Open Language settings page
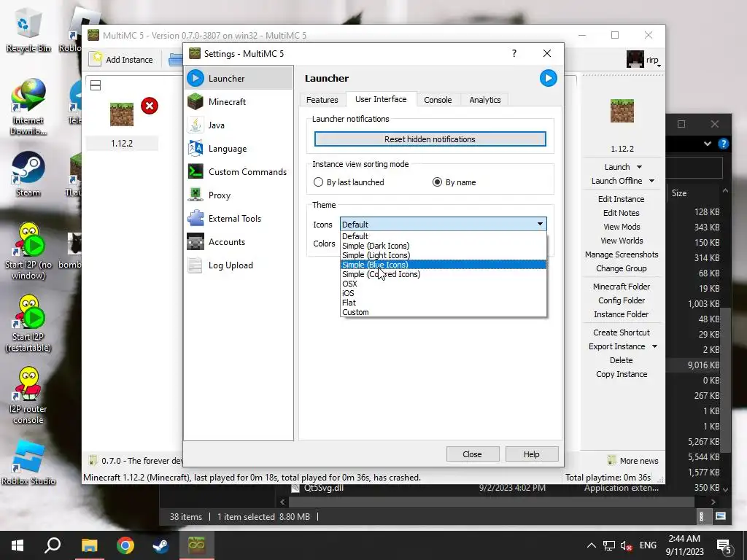 coord(239,149)
